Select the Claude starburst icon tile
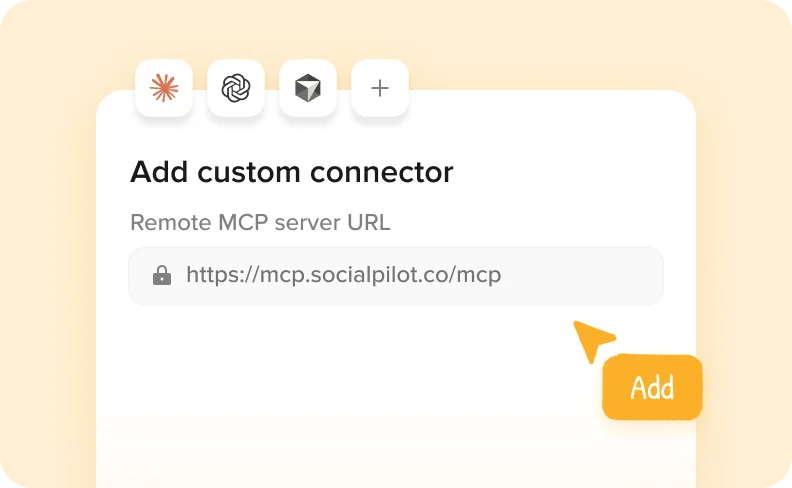 pos(164,88)
